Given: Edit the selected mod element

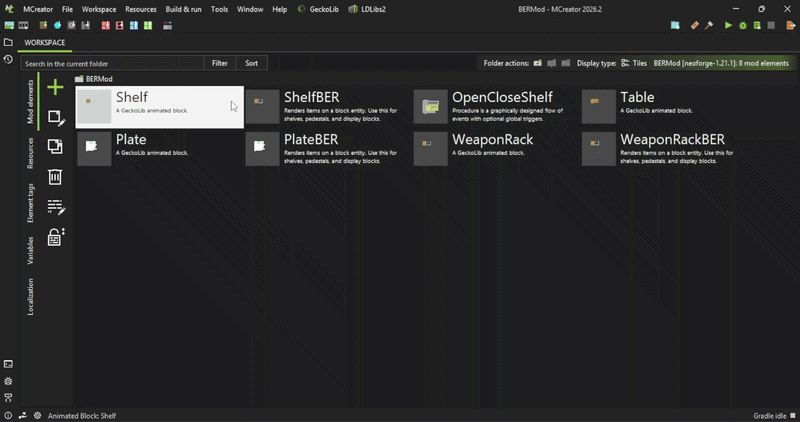Looking at the screenshot, I should pyautogui.click(x=56, y=117).
